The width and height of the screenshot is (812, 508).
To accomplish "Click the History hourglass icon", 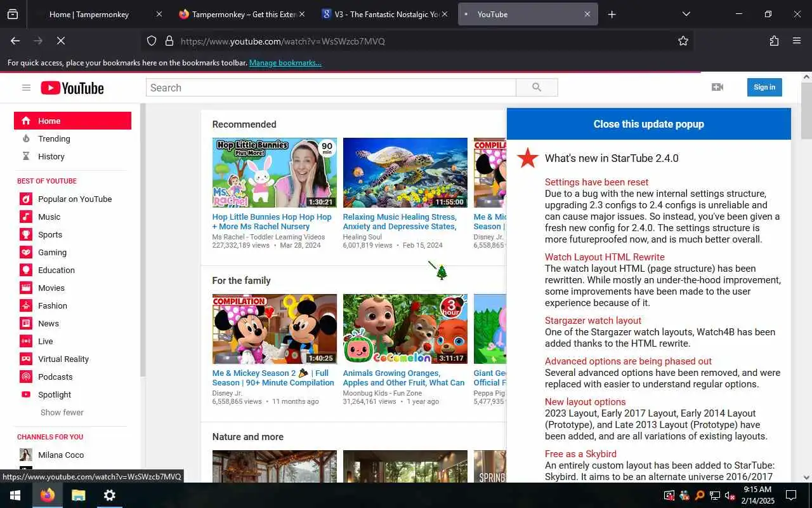I will click(x=26, y=156).
